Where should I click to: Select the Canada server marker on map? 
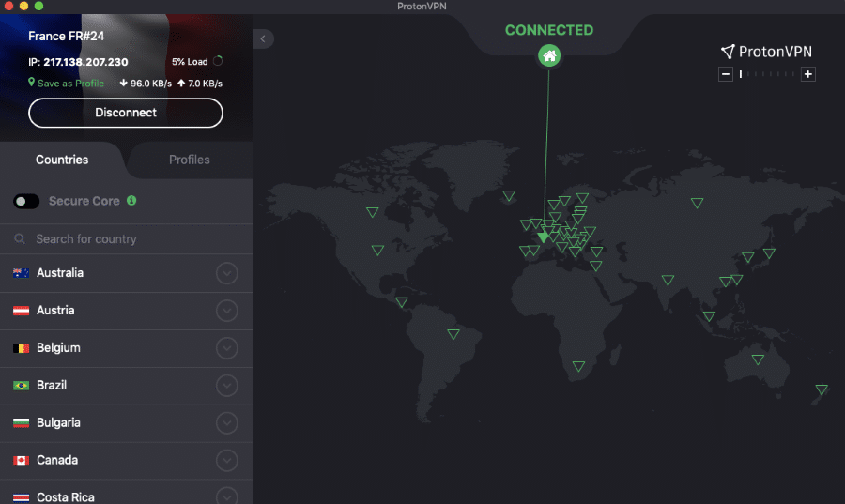tap(373, 212)
